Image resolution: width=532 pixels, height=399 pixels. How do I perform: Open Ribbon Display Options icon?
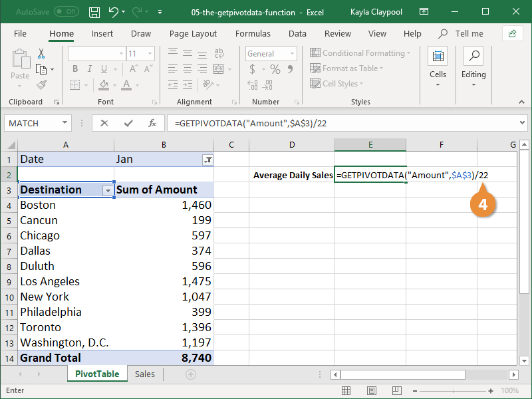(424, 12)
